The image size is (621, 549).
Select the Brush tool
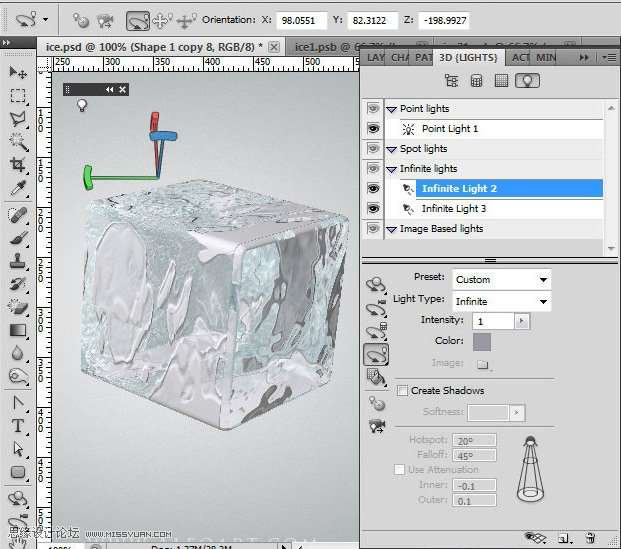[x=18, y=238]
